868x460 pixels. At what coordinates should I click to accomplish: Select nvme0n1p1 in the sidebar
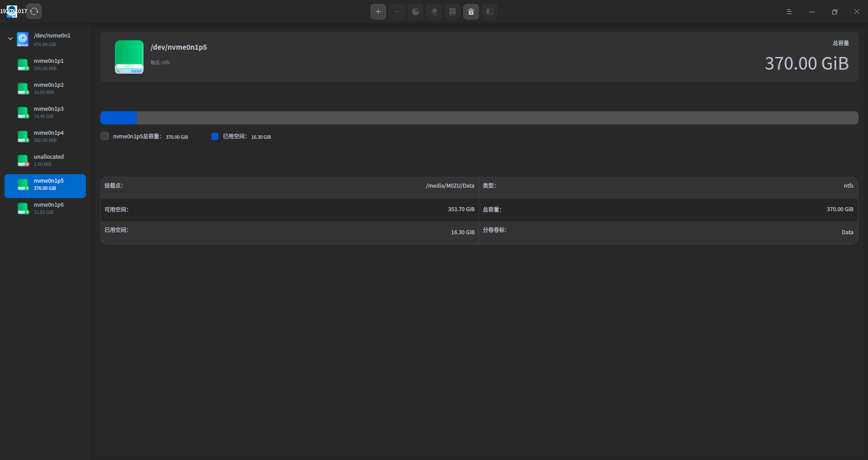pyautogui.click(x=45, y=64)
